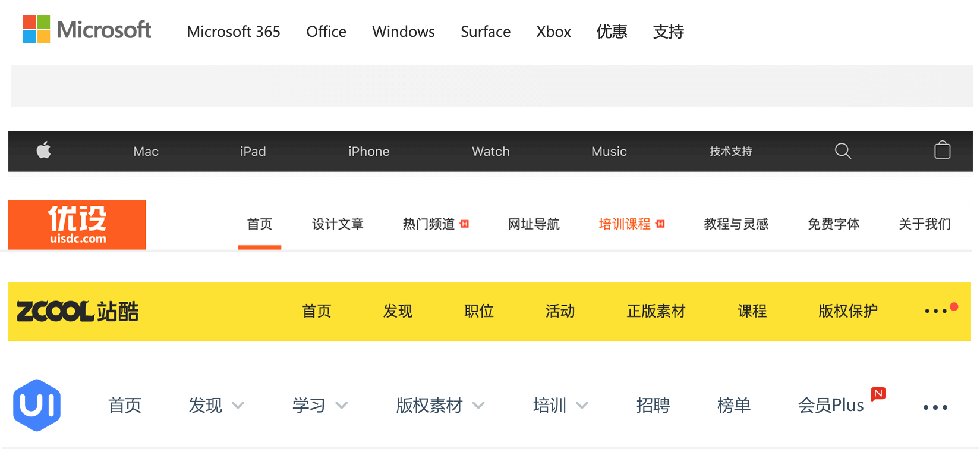The height and width of the screenshot is (461, 980).
Task: Click the Microsoft logo
Action: point(87,29)
